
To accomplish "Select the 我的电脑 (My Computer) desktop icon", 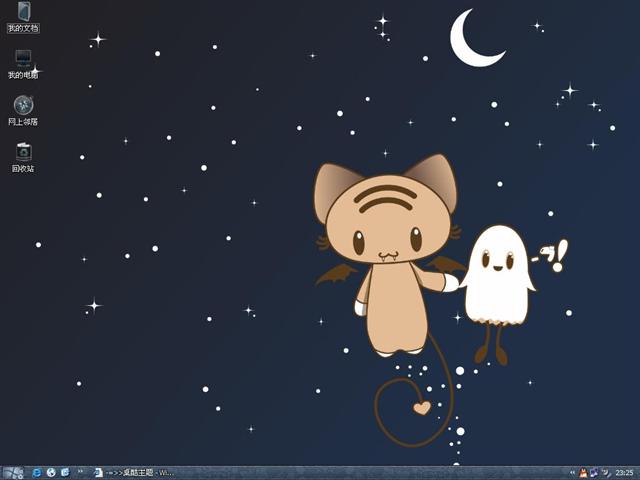I will pos(23,59).
